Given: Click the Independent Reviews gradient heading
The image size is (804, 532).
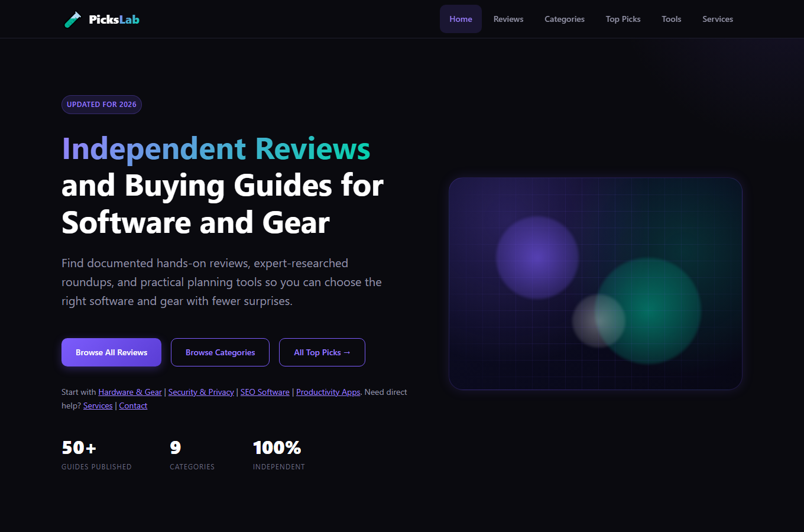Looking at the screenshot, I should point(216,148).
